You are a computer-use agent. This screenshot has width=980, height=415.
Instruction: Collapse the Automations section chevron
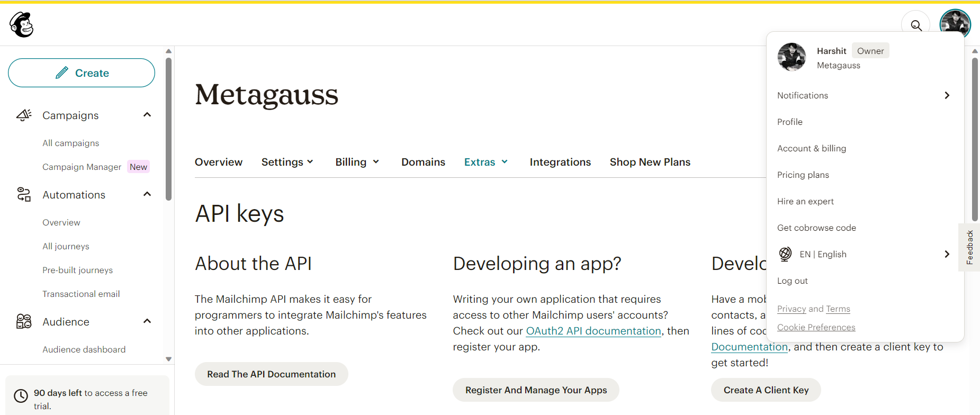pos(147,194)
